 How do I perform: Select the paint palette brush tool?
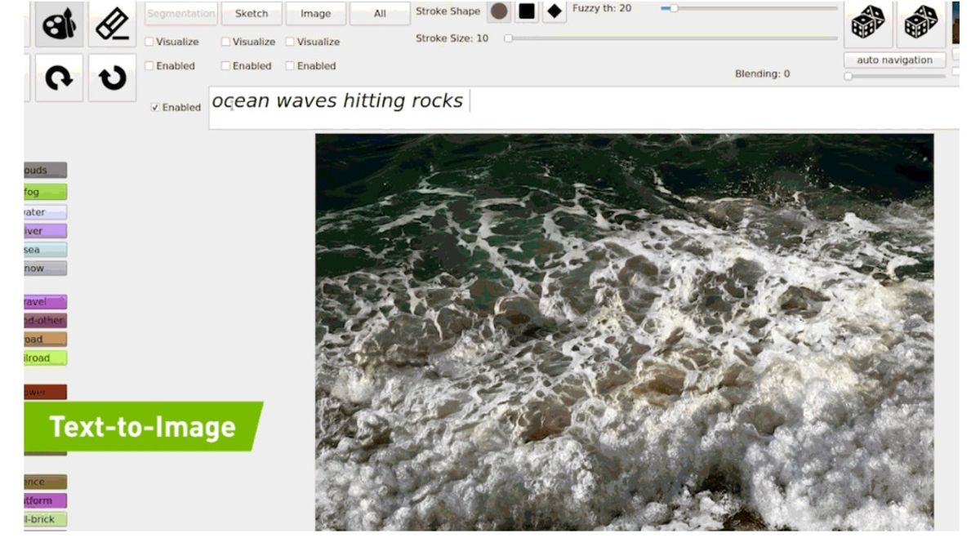(58, 24)
